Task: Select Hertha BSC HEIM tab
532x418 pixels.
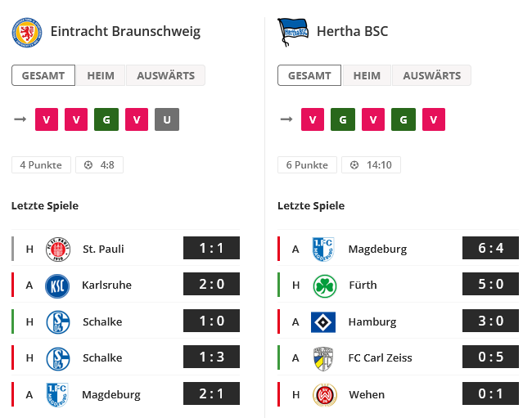Action: click(367, 75)
